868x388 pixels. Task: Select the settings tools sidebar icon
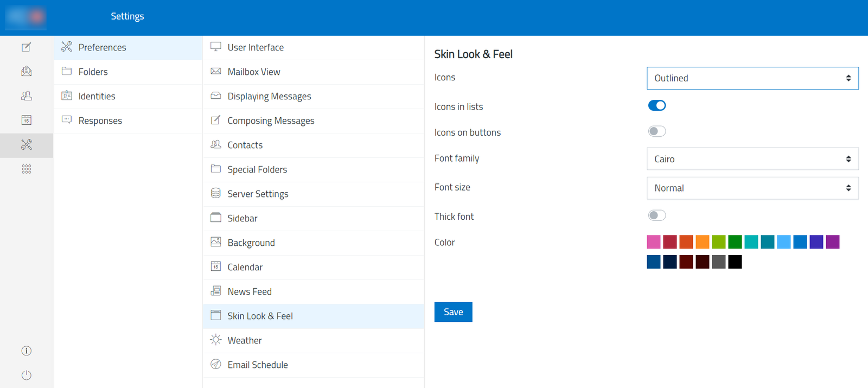click(26, 145)
